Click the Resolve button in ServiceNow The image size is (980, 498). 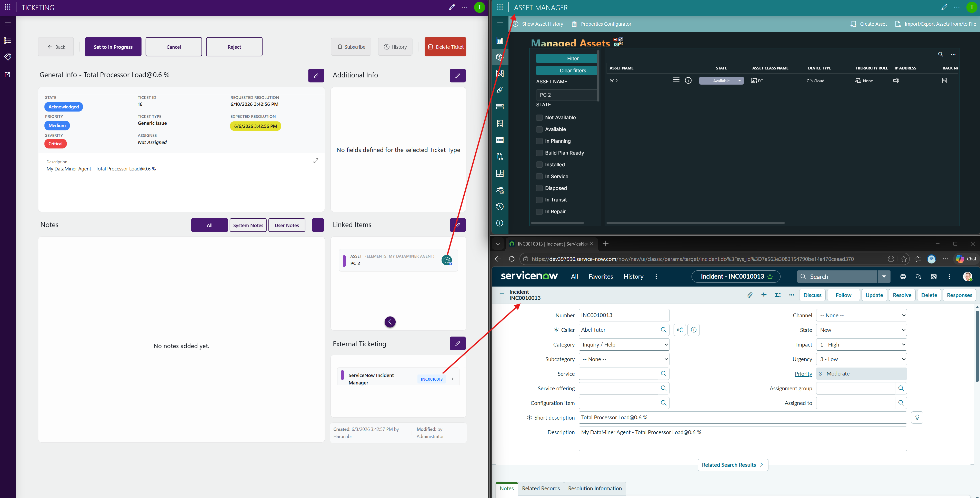point(902,295)
